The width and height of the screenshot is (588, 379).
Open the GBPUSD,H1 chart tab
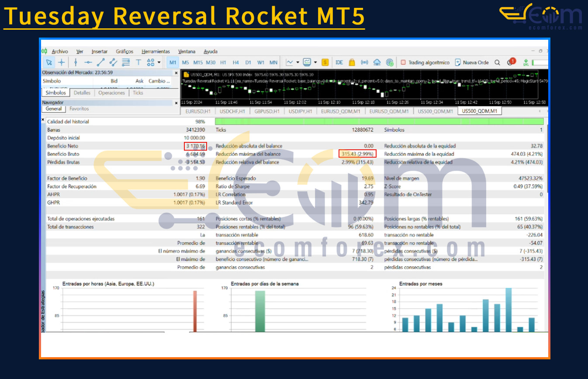pyautogui.click(x=266, y=111)
